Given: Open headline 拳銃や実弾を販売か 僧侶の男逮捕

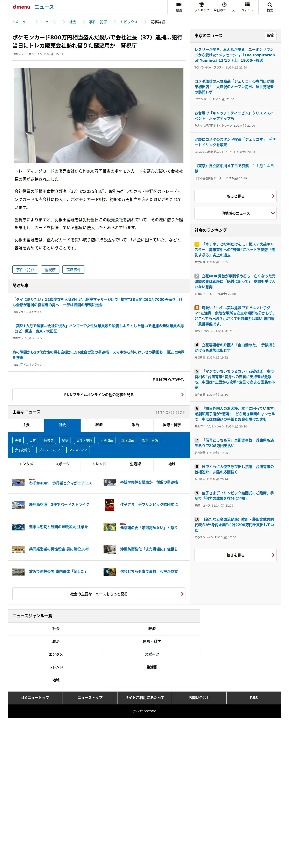Looking at the screenshot, I should pos(149,482).
